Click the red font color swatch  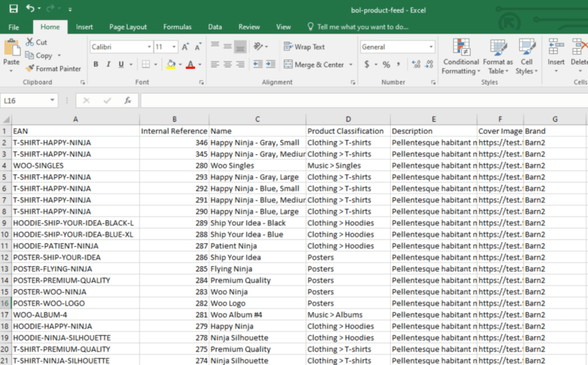tap(189, 65)
